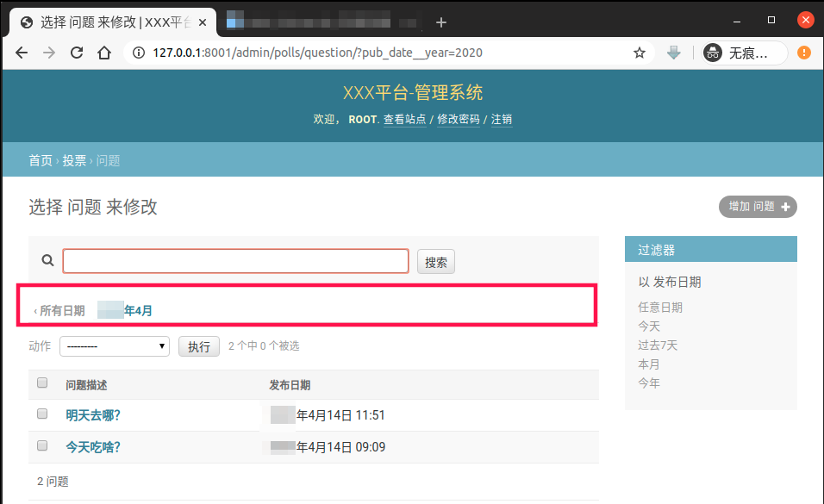The height and width of the screenshot is (504, 824).
Task: Click the 增加 问题 button
Action: point(758,207)
